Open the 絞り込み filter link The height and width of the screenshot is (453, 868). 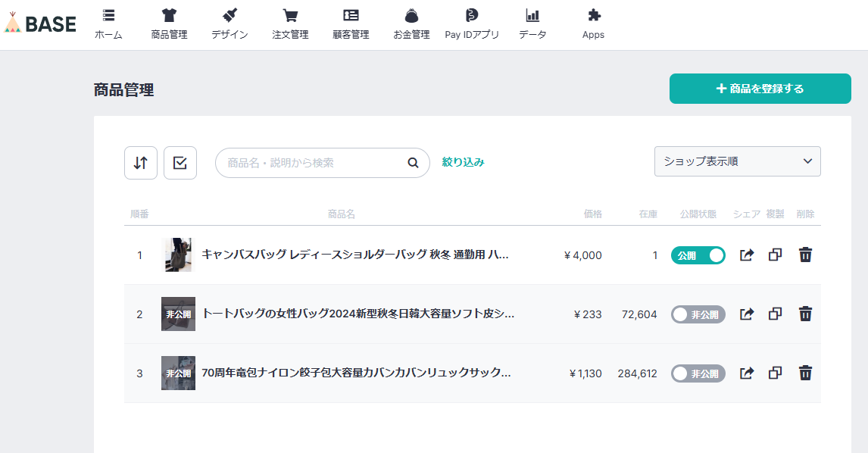[464, 162]
